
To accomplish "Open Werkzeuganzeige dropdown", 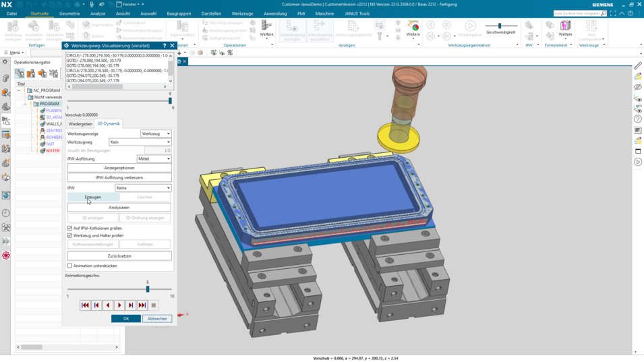I will coord(156,133).
